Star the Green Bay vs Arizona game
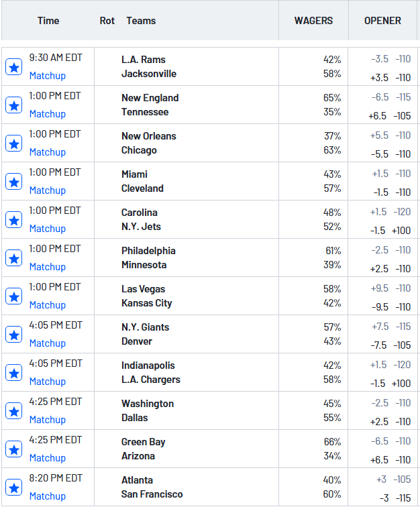Image resolution: width=420 pixels, height=509 pixels. 13,449
